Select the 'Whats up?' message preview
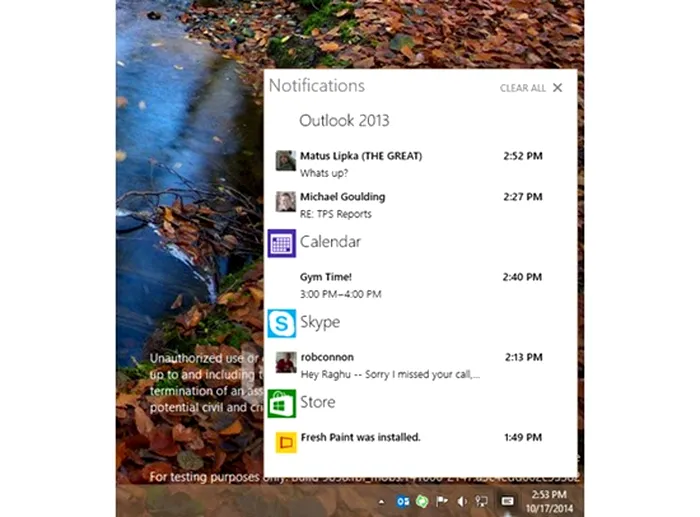700x517 pixels. (x=324, y=173)
